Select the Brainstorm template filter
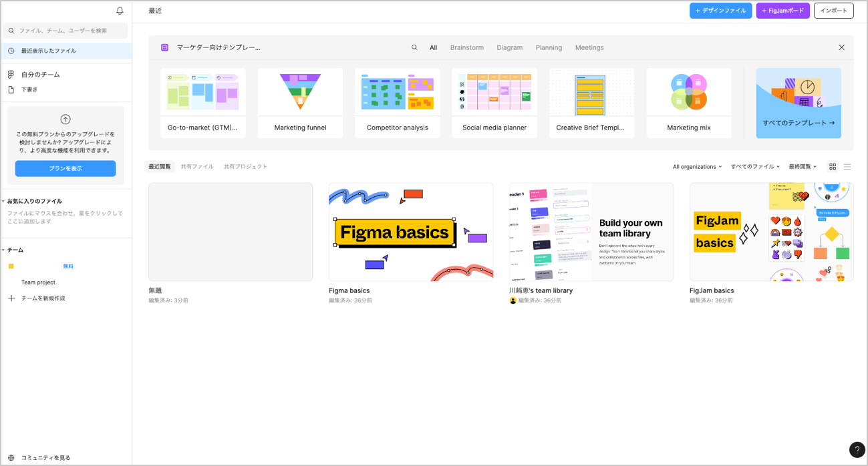The image size is (868, 466). tap(467, 47)
